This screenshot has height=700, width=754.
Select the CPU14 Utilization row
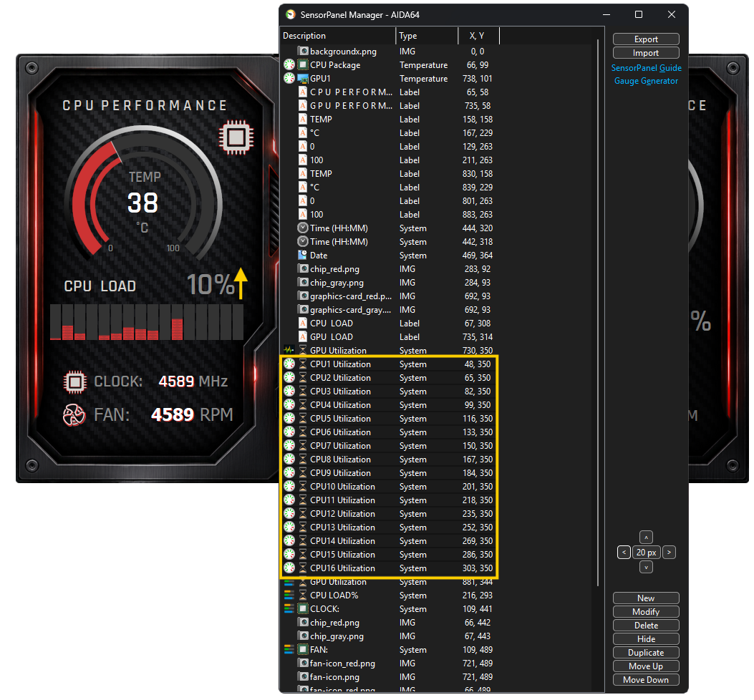pyautogui.click(x=389, y=541)
